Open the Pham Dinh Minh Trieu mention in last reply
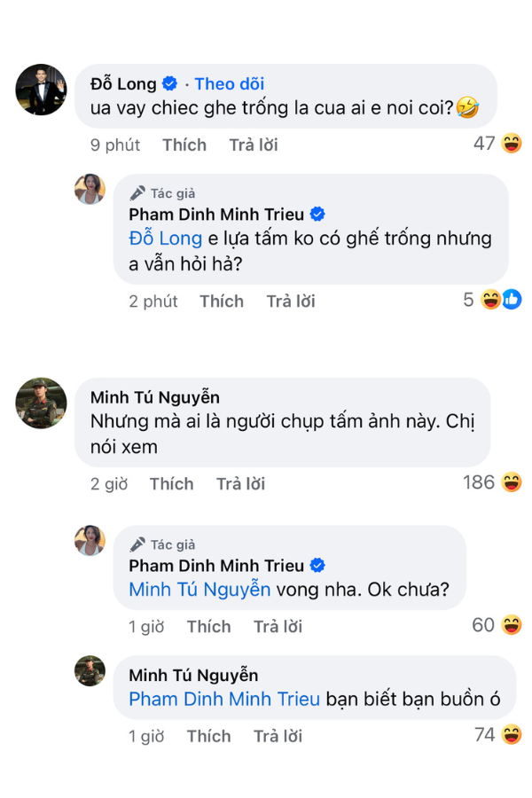532x798 pixels. tap(224, 700)
